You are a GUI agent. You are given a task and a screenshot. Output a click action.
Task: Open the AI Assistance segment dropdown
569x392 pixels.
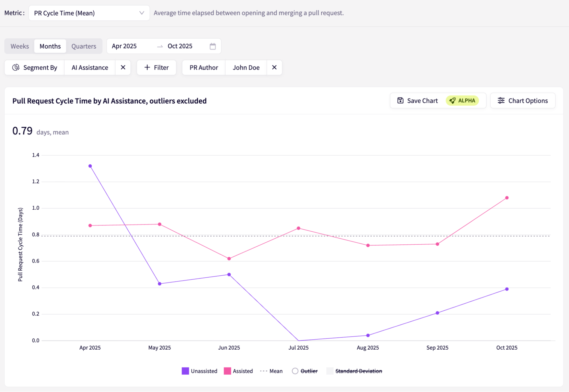click(x=90, y=67)
